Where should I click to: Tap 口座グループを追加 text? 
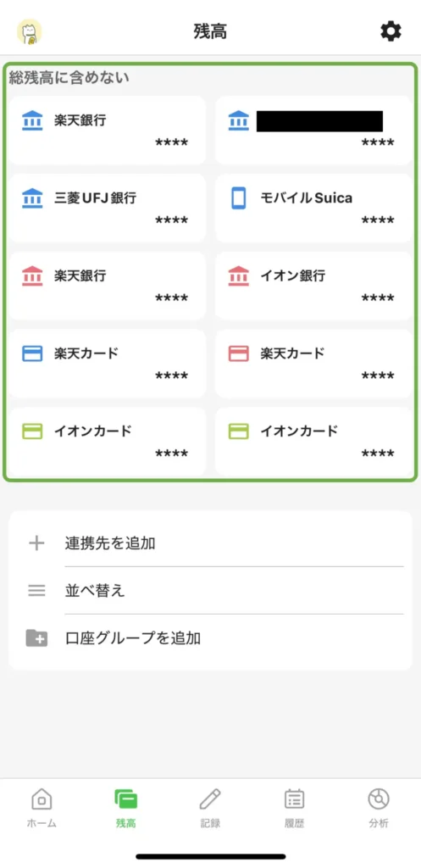click(133, 638)
